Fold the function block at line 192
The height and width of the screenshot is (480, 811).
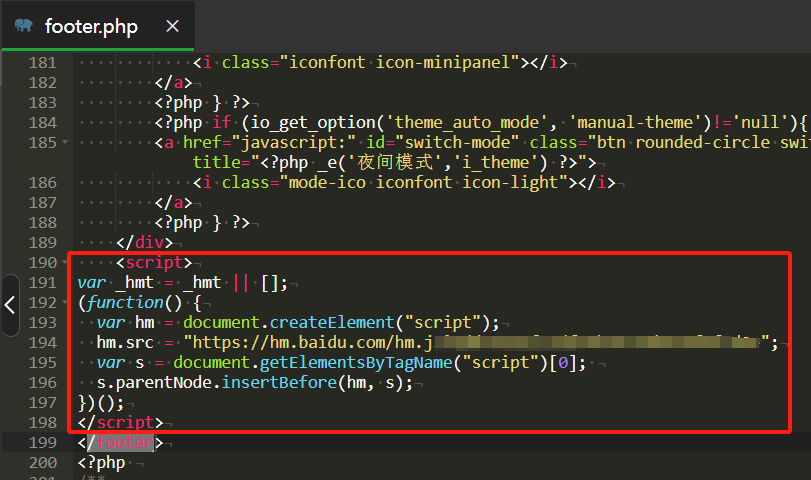click(x=65, y=303)
